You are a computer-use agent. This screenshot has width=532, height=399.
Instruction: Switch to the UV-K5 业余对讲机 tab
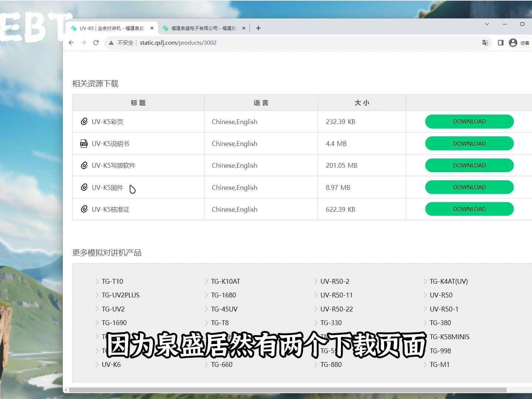(112, 28)
